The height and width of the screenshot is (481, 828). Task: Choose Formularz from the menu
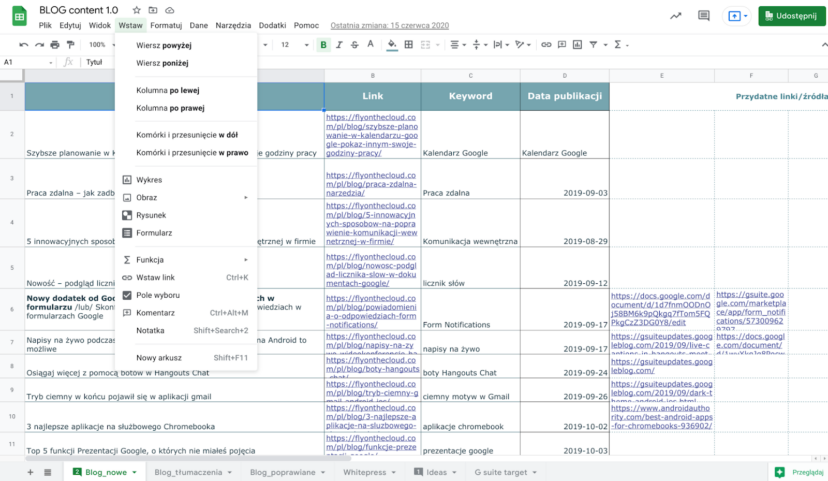(x=186, y=233)
